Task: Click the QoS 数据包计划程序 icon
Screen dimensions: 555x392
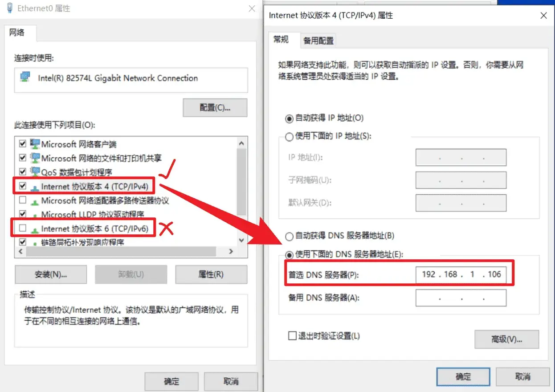Action: coord(35,171)
